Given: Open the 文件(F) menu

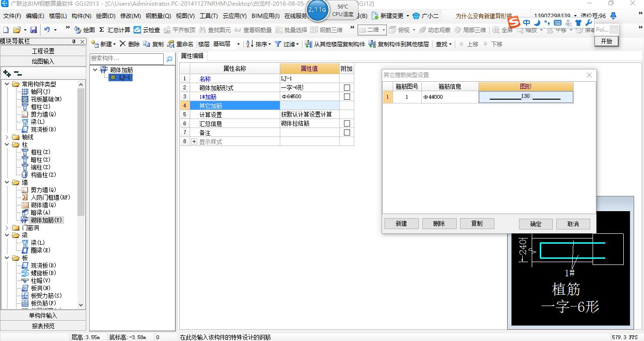Looking at the screenshot, I should click(12, 16).
